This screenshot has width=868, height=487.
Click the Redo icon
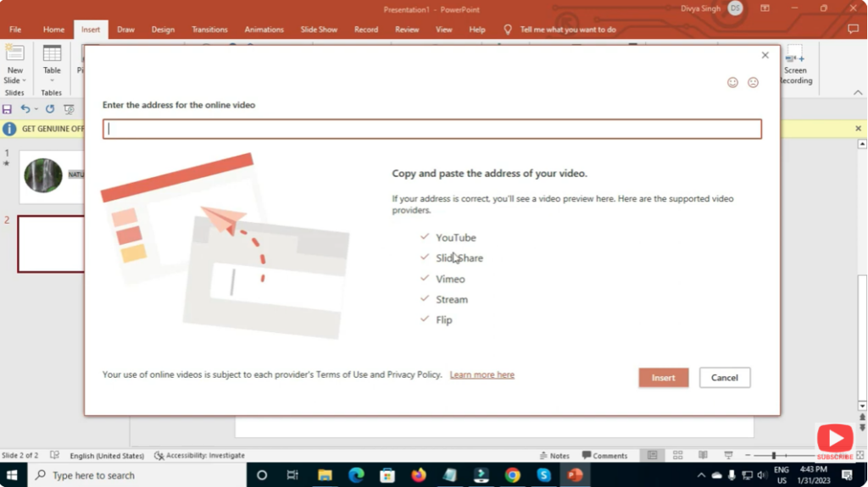(50, 109)
